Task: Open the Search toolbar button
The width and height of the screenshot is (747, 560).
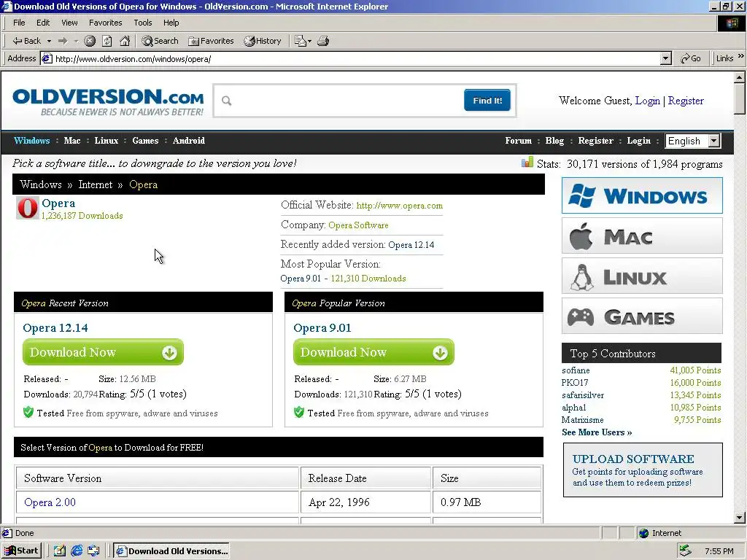Action: 160,41
